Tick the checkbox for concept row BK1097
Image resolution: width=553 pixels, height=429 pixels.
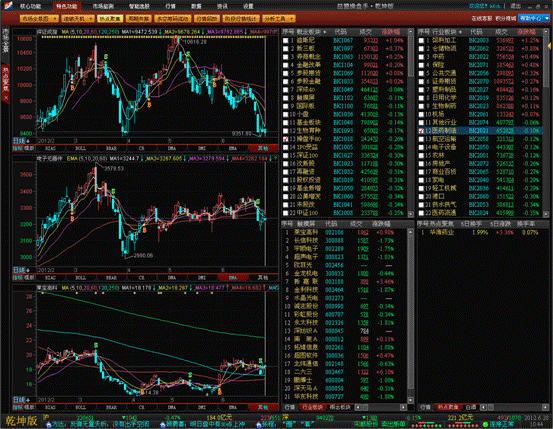coord(285,49)
